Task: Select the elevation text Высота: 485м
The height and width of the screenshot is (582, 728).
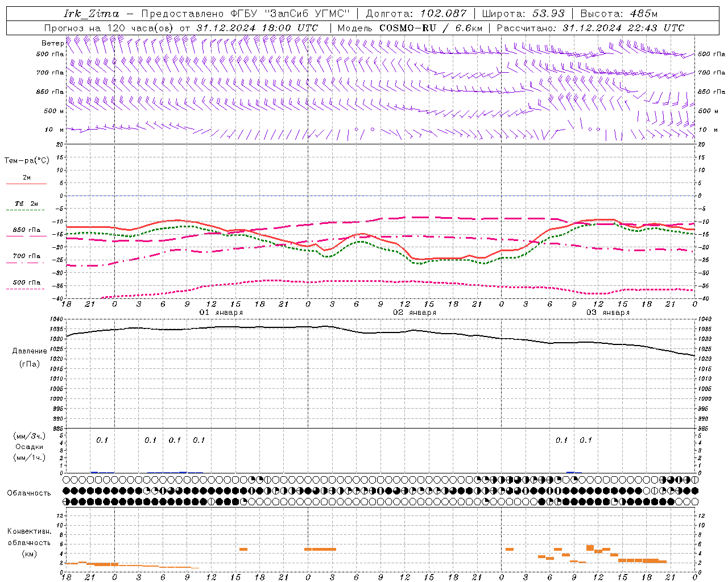Action: coord(619,14)
